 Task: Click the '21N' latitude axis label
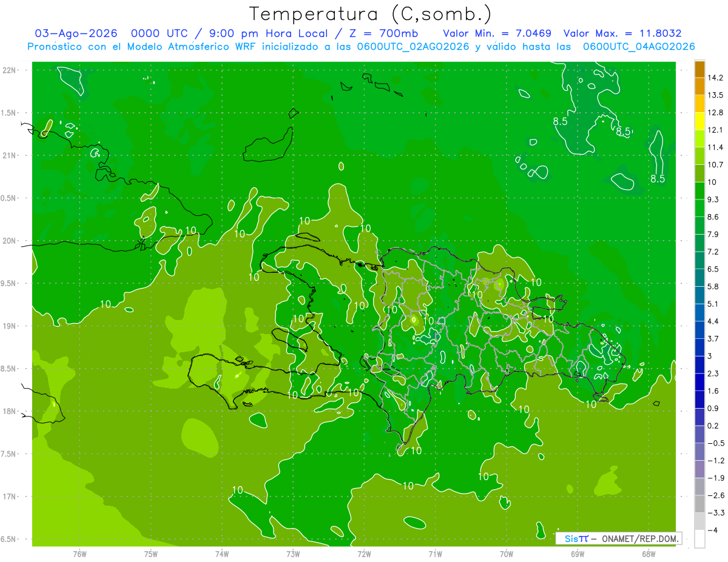[x=9, y=156]
